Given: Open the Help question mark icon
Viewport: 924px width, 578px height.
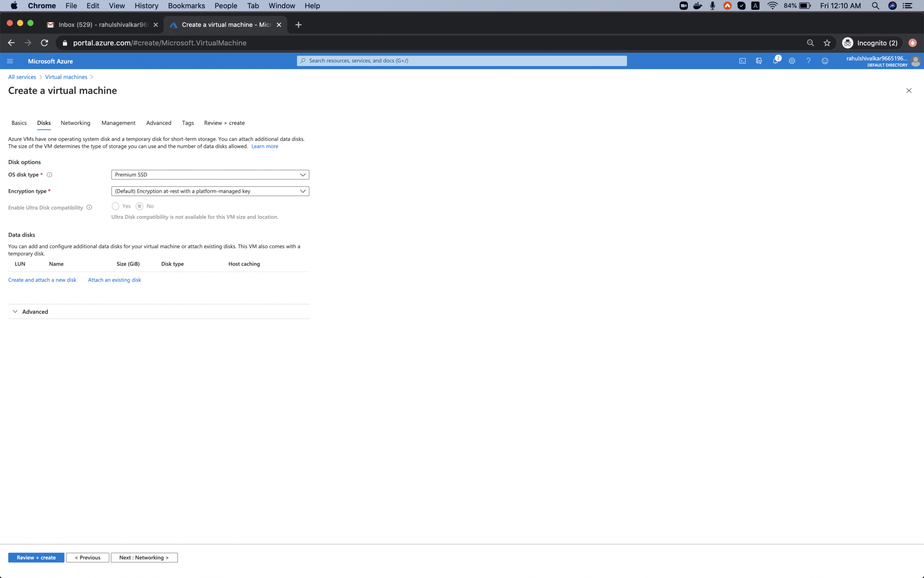Looking at the screenshot, I should click(x=808, y=61).
